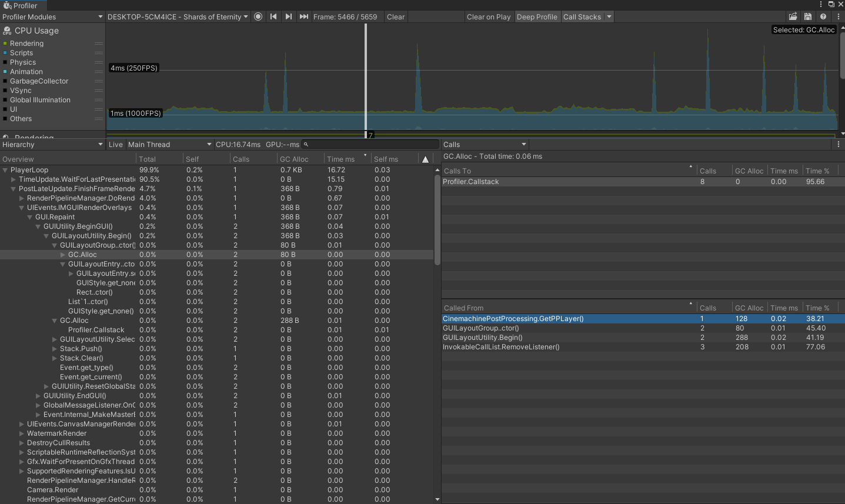
Task: Start recording with the record button
Action: (x=258, y=16)
